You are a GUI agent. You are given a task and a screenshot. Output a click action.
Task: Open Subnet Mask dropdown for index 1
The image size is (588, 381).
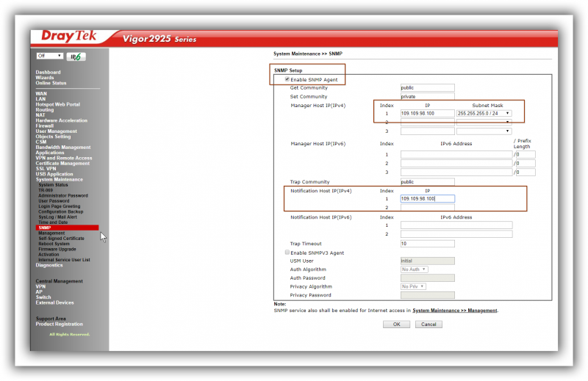(484, 113)
